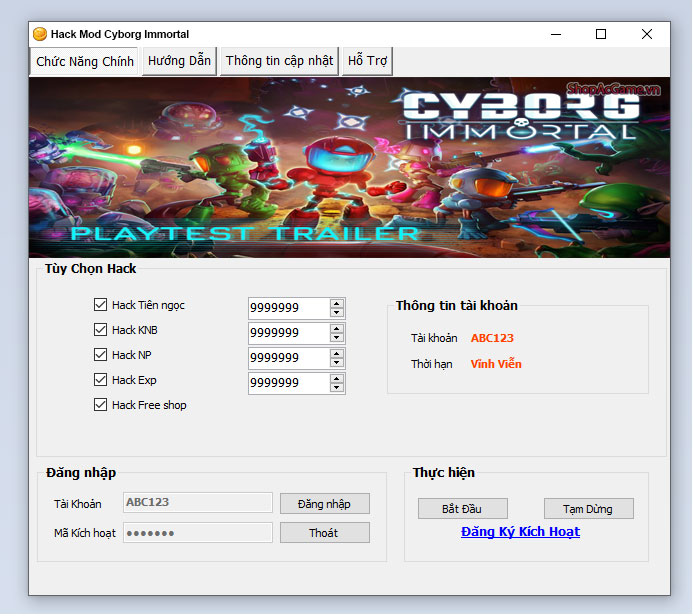Focus the Hack Exp number field
The height and width of the screenshot is (616, 693).
(289, 384)
